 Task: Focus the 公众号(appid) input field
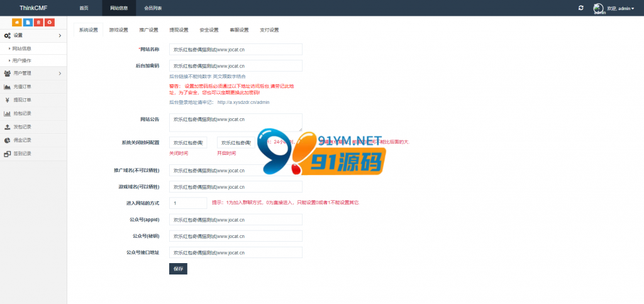click(236, 220)
